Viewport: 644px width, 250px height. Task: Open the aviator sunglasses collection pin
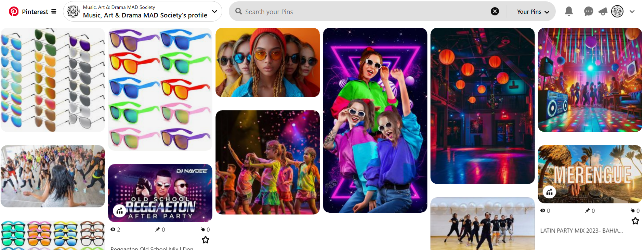point(53,80)
